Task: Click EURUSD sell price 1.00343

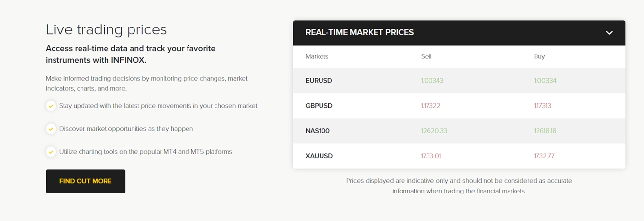Action: coord(432,80)
